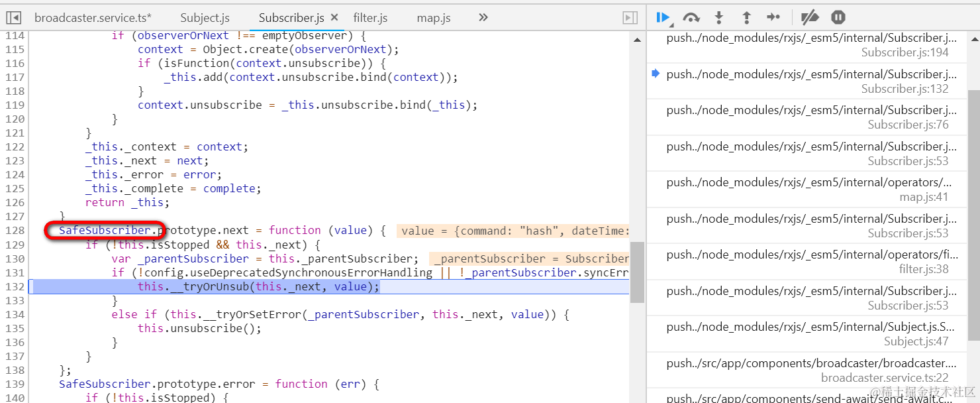
Task: Click SafeSubscriber.prototype.error on line 139
Action: pyautogui.click(x=164, y=384)
